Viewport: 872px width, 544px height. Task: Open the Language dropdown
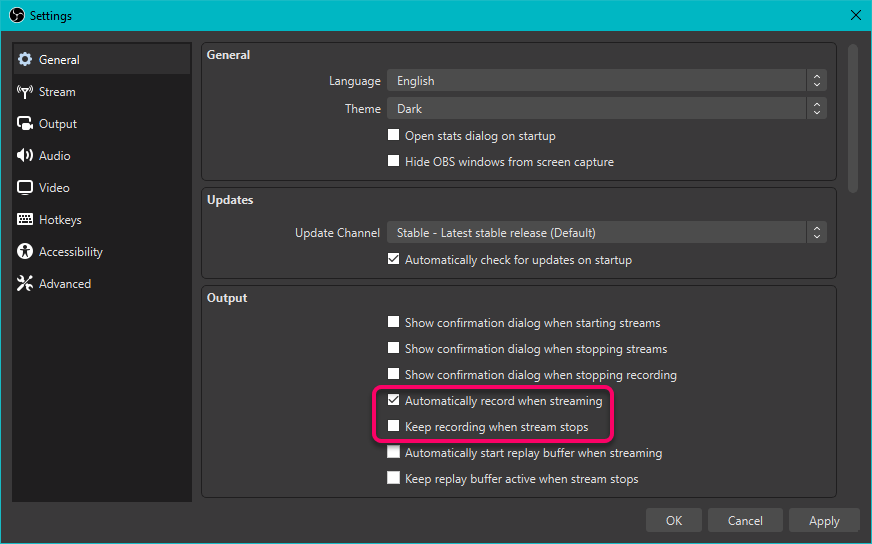[606, 81]
